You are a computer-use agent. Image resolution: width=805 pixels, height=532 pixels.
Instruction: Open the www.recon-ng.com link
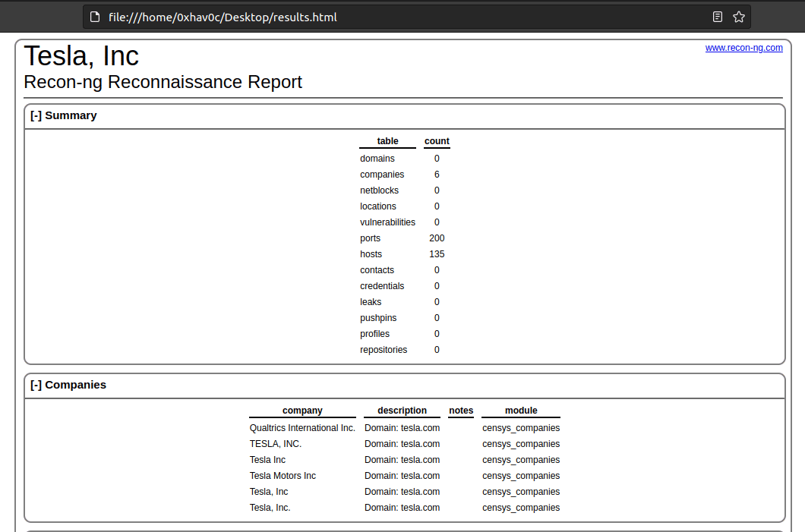pyautogui.click(x=743, y=48)
